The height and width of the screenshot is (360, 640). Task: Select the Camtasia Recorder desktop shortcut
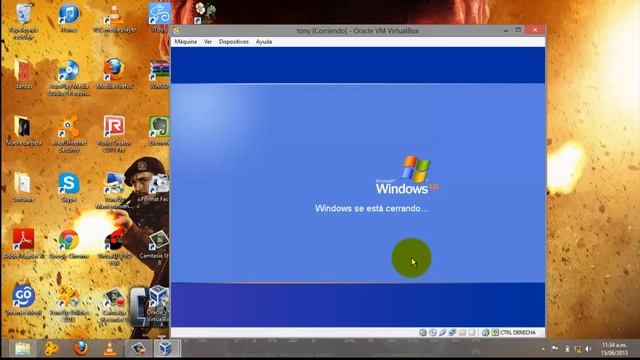114,304
